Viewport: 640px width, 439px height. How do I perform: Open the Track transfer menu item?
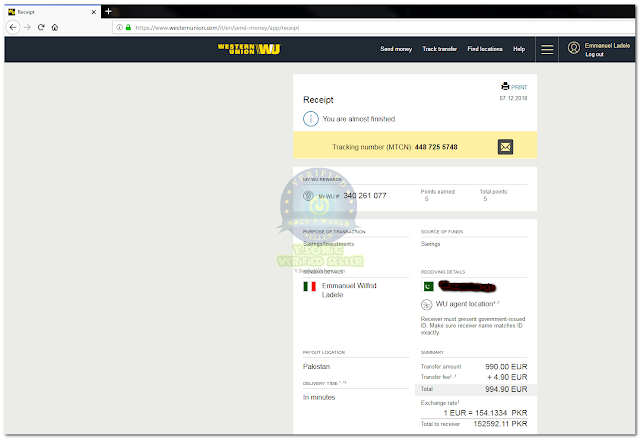(440, 49)
